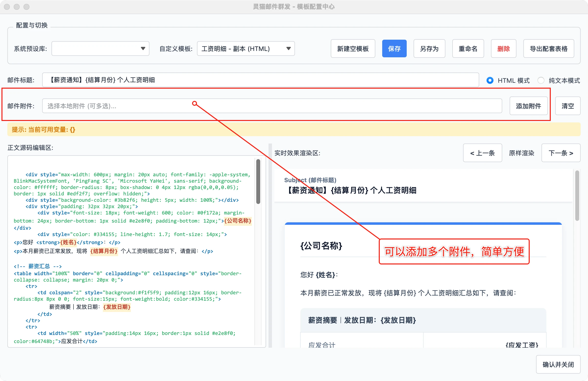Click the <!-- 薪资汇总 --> comment line
The width and height of the screenshot is (588, 381).
pos(37,266)
